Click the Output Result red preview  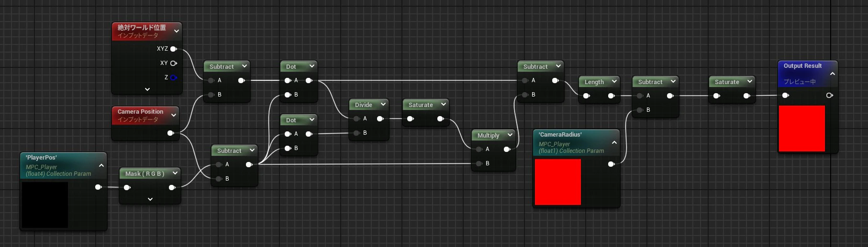802,129
